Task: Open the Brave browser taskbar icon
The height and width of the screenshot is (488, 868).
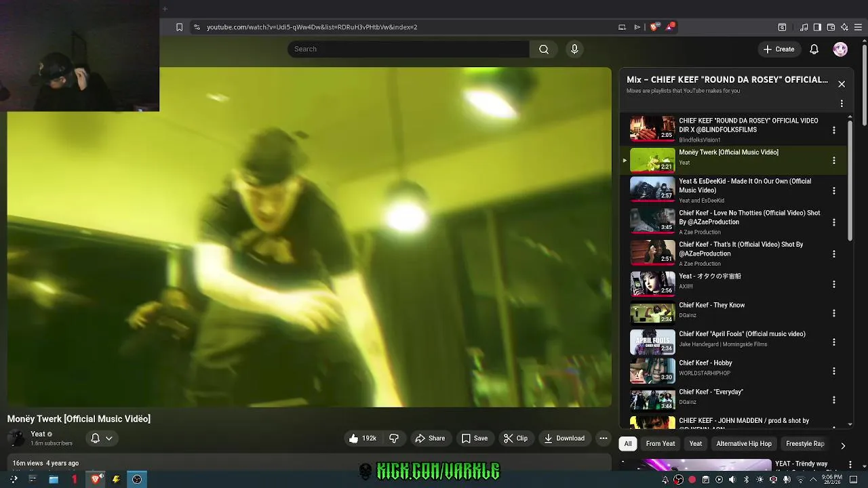Action: click(96, 479)
